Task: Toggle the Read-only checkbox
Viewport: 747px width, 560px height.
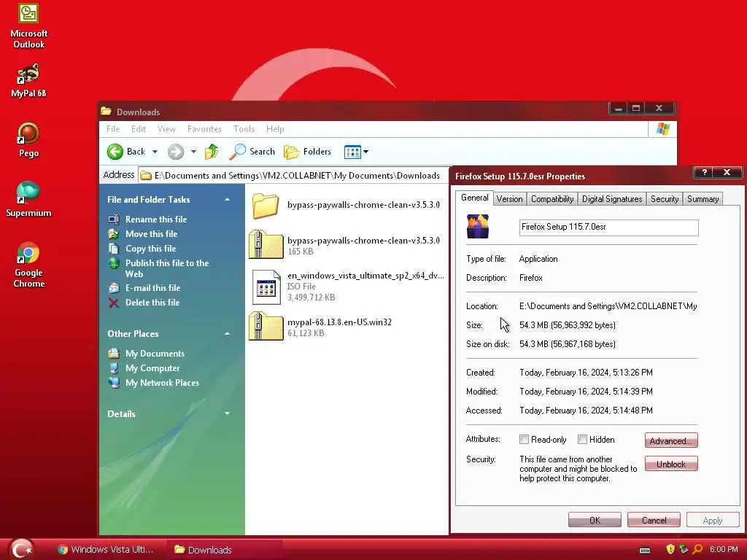Action: coord(524,439)
